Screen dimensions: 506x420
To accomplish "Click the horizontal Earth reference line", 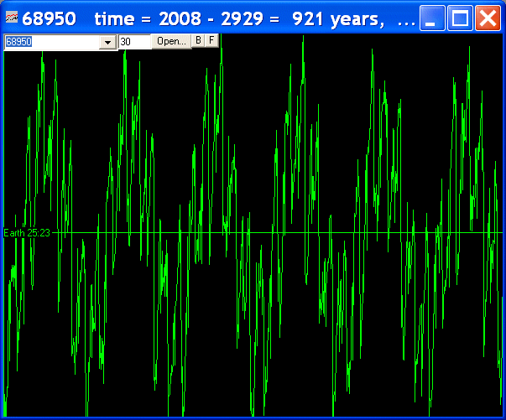I will tap(252, 232).
